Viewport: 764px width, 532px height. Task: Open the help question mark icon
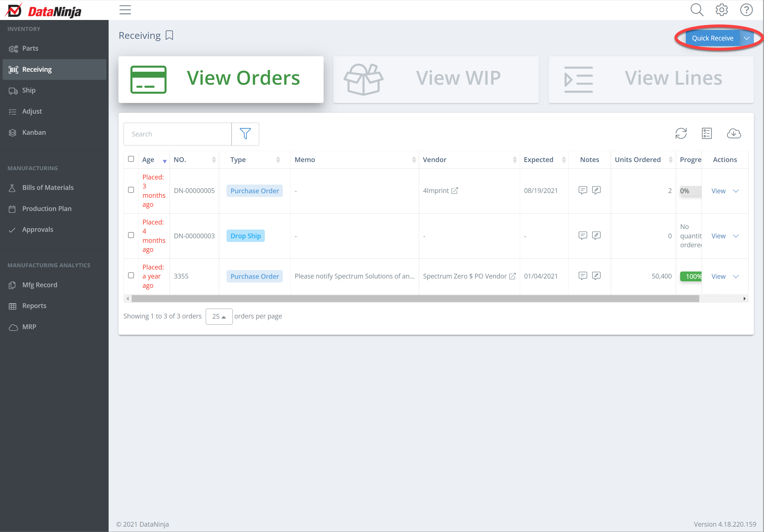click(x=746, y=10)
